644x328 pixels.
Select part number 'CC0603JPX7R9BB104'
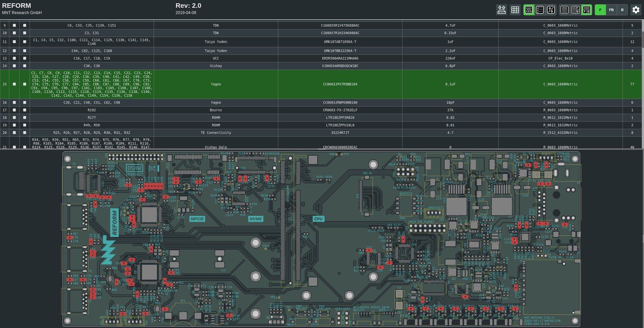(340, 84)
